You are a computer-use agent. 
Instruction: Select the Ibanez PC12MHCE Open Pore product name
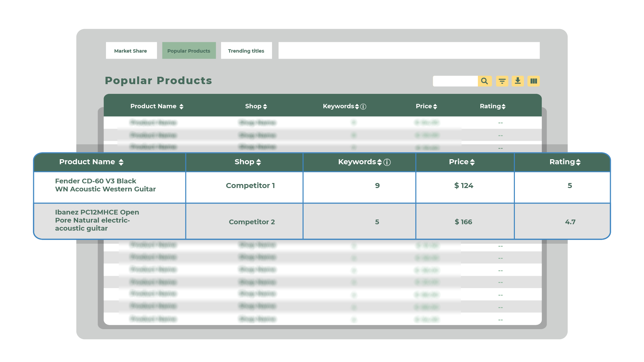click(97, 220)
